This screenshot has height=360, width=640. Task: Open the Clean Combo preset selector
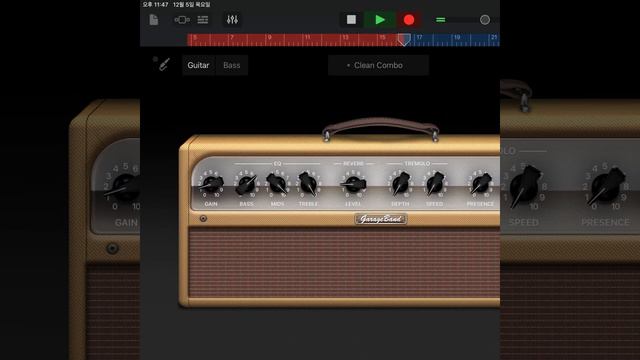[378, 65]
